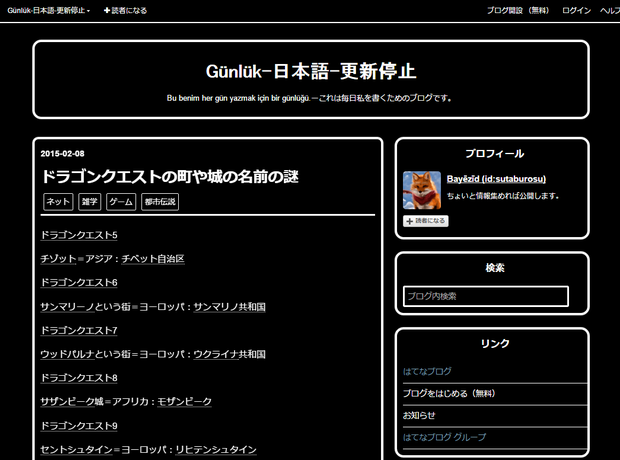
Task: Click the blog description text below title
Action: click(310, 98)
